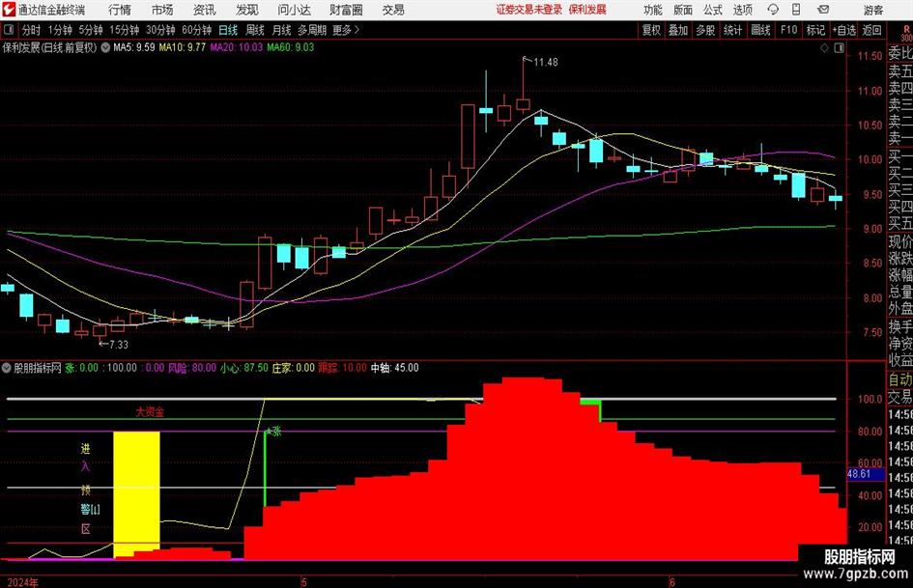Expand dropdown arrow next to 股朋指标网 indicator
The width and height of the screenshot is (913, 588).
point(7,368)
